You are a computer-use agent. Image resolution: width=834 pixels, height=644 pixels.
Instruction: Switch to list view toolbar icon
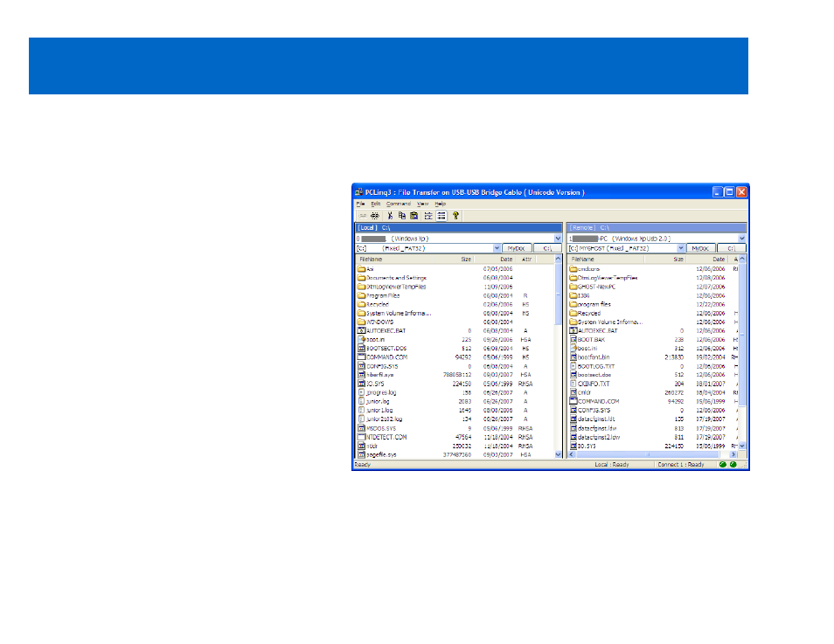428,216
